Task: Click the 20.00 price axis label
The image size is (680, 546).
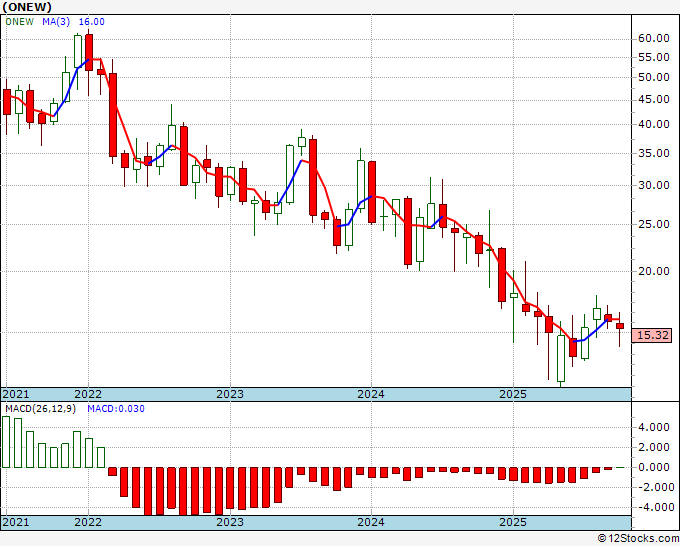Action: 654,271
